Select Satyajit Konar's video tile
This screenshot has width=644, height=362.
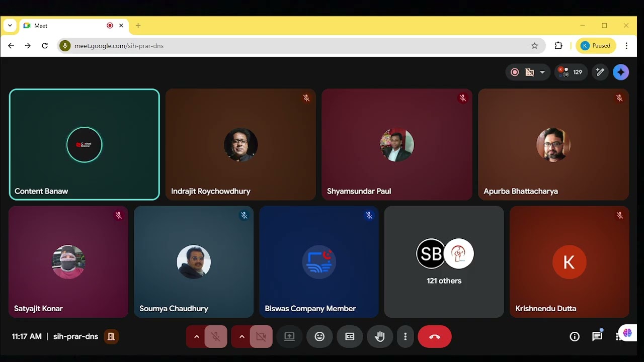point(68,262)
